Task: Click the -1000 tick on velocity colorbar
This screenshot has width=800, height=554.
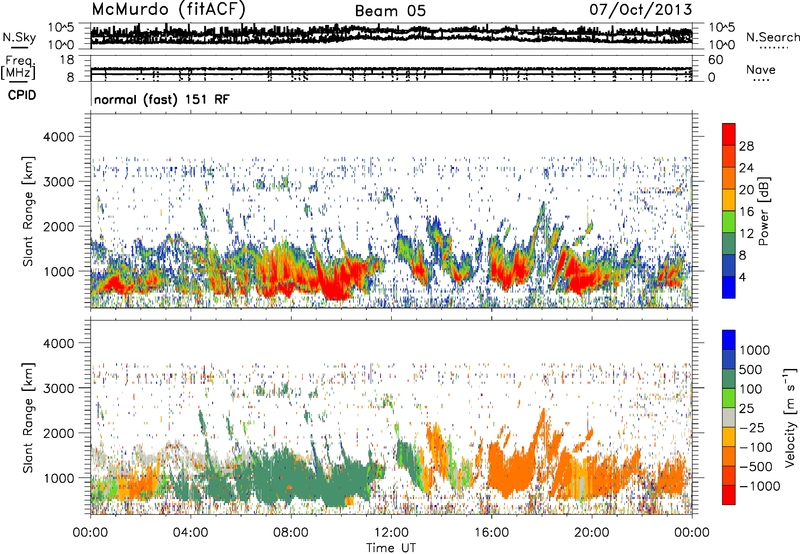Action: click(x=760, y=486)
